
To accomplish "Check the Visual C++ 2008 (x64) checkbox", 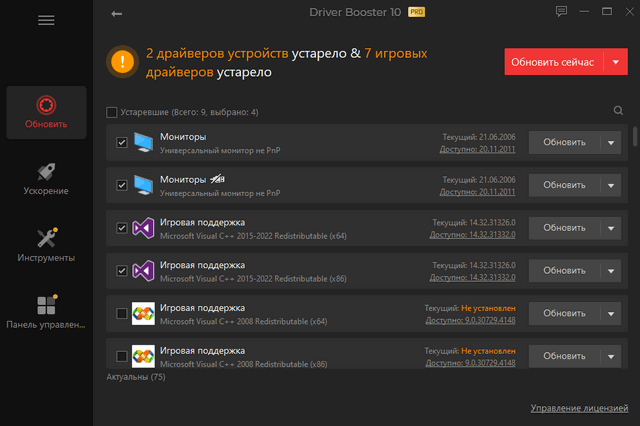I will tap(122, 313).
